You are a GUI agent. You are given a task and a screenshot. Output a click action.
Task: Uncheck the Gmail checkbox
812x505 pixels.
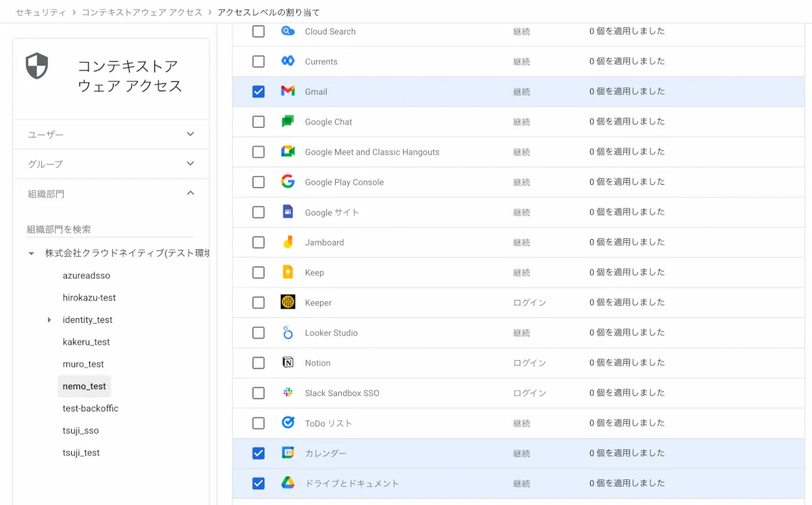(x=258, y=91)
